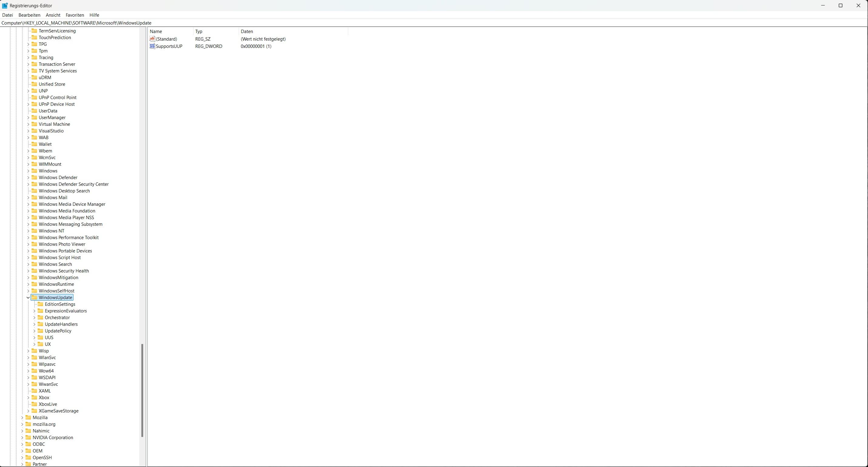Select the Windows Defender Security Center folder
This screenshot has height=467, width=868.
pyautogui.click(x=74, y=184)
